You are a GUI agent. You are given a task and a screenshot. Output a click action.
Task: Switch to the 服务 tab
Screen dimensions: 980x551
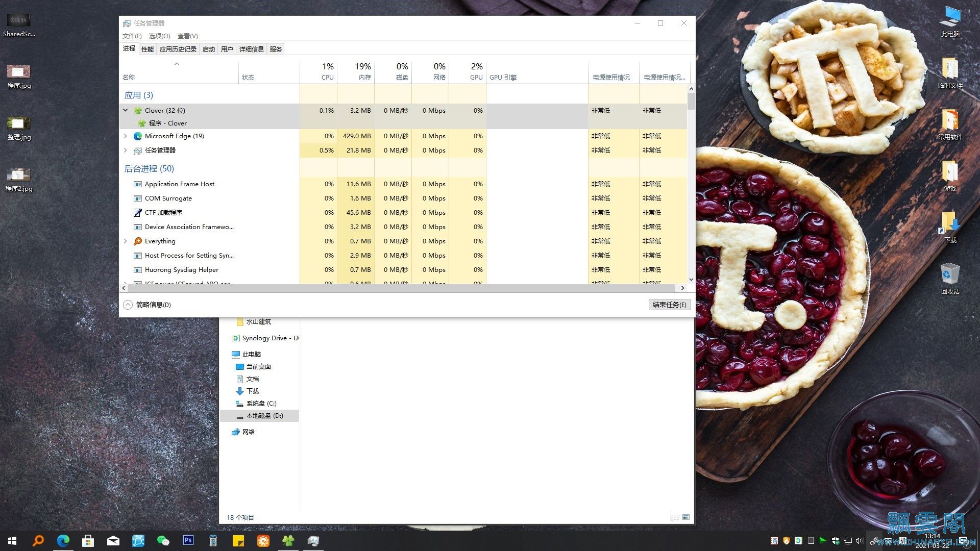276,49
